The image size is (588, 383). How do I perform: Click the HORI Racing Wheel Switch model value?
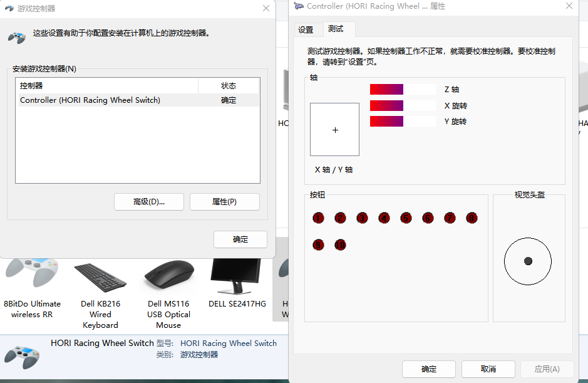pos(229,344)
